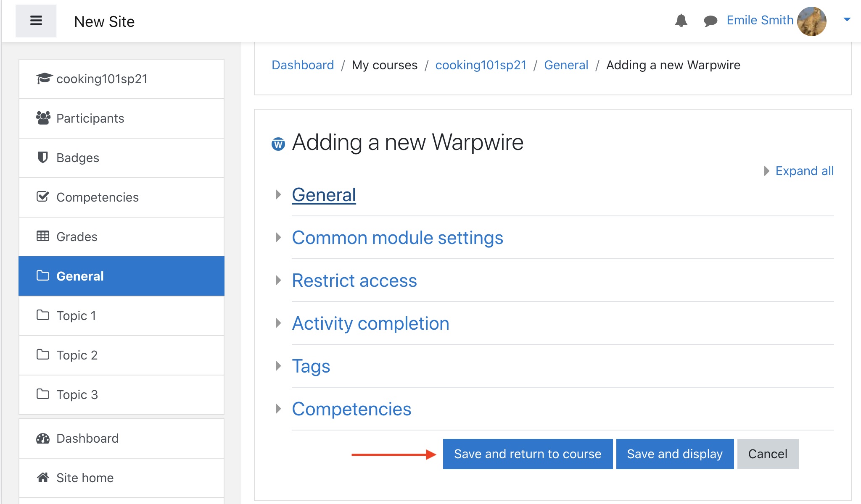Select cooking101sp21 course in sidebar
861x504 pixels.
102,79
